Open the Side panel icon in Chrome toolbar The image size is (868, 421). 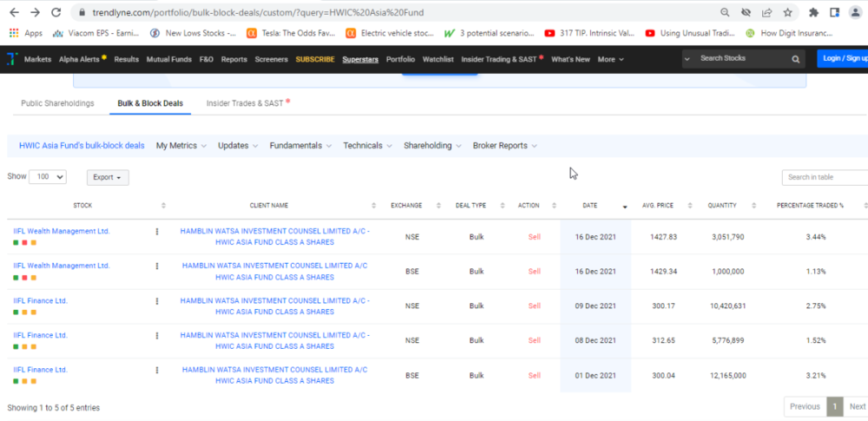pyautogui.click(x=834, y=12)
